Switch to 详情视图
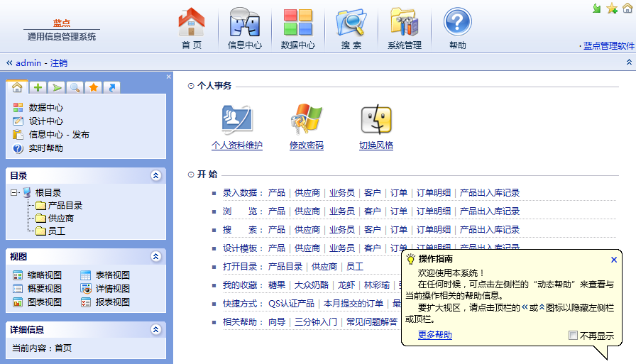 (x=105, y=289)
